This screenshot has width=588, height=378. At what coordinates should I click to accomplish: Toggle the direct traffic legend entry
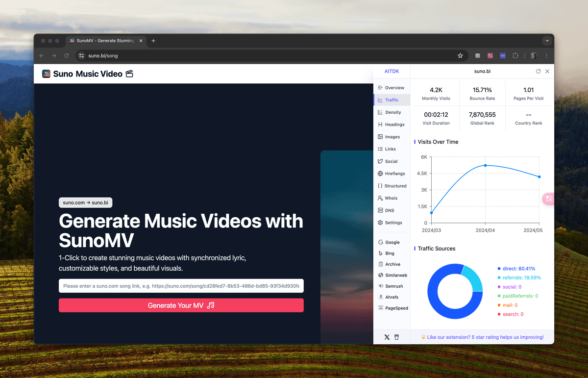pyautogui.click(x=518, y=269)
